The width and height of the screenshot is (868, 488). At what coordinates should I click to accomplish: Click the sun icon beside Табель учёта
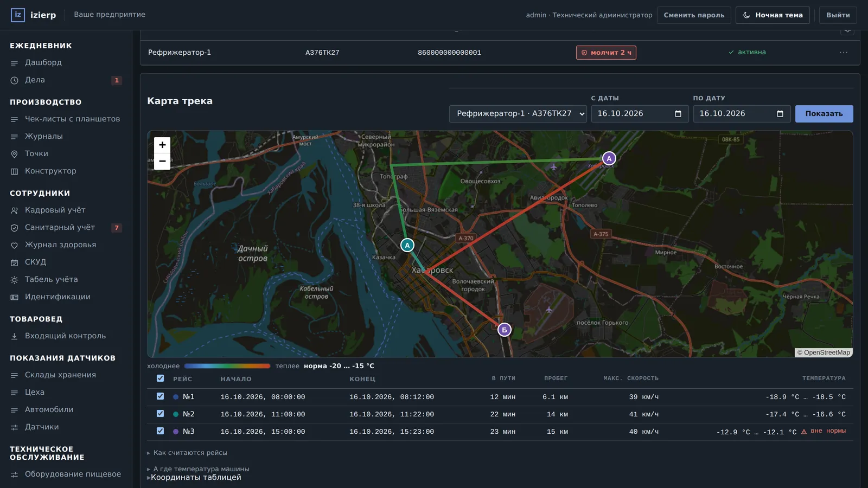tap(15, 280)
